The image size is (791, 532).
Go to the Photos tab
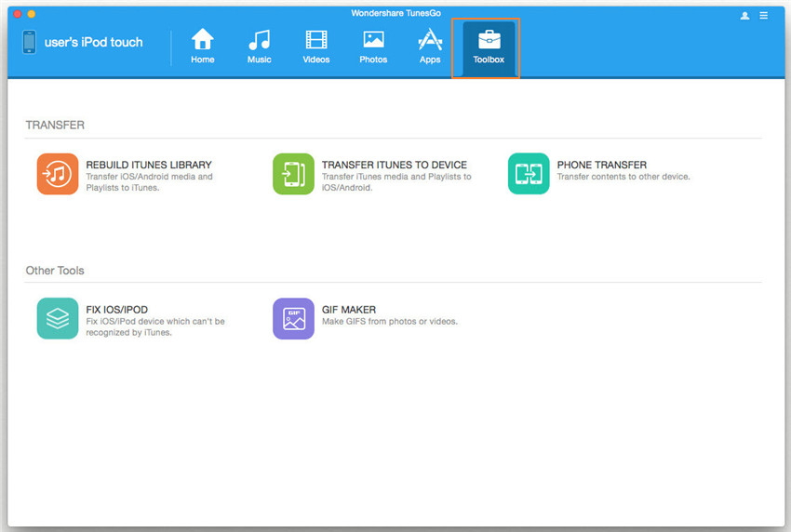373,47
